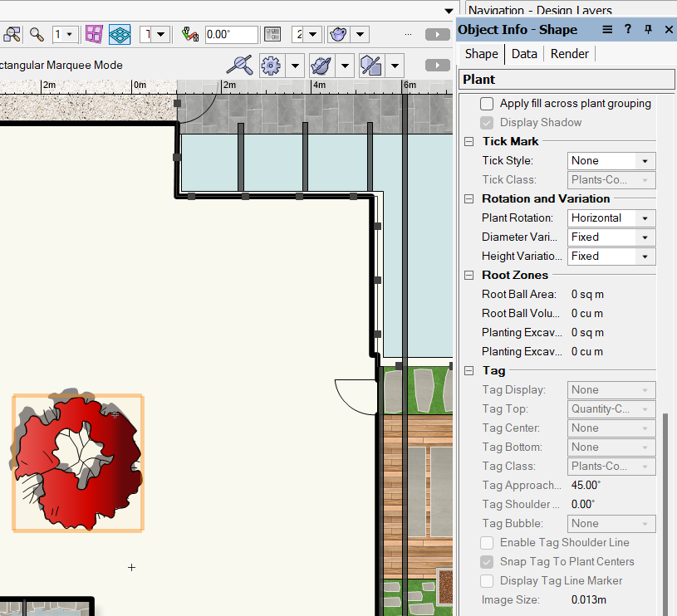Open the Object Info panel hamburger menu

point(607,29)
